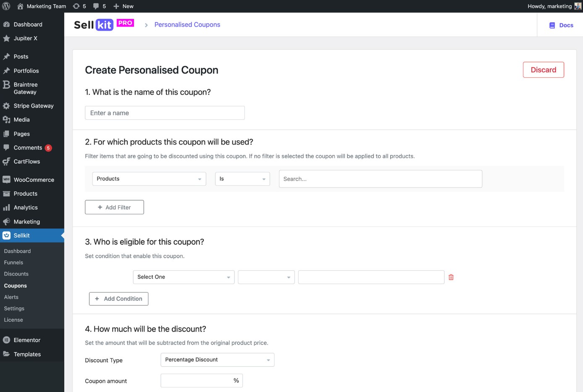Open updates via the circular arrows icon
The image size is (583, 392).
pos(76,6)
